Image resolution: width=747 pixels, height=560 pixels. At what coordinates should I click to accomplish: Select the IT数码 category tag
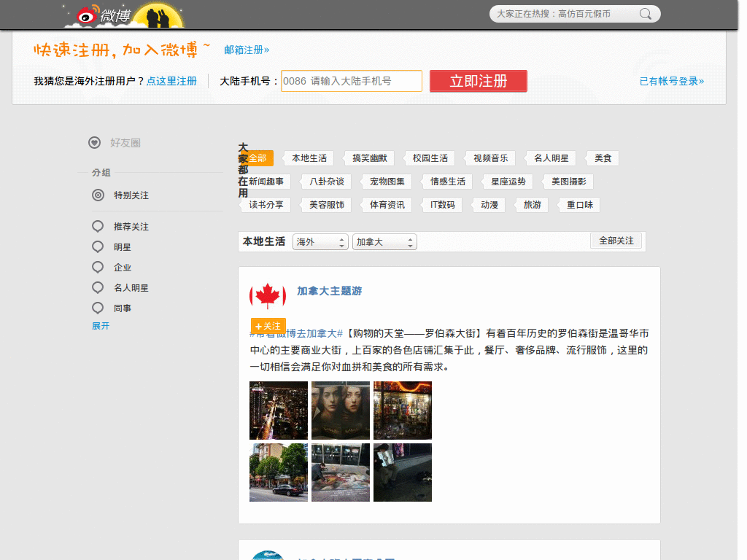pos(443,205)
